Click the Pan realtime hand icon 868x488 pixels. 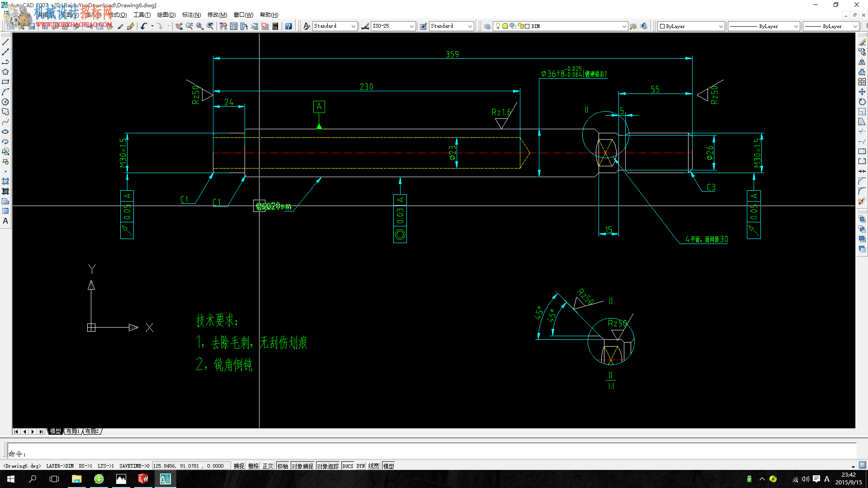tap(179, 26)
